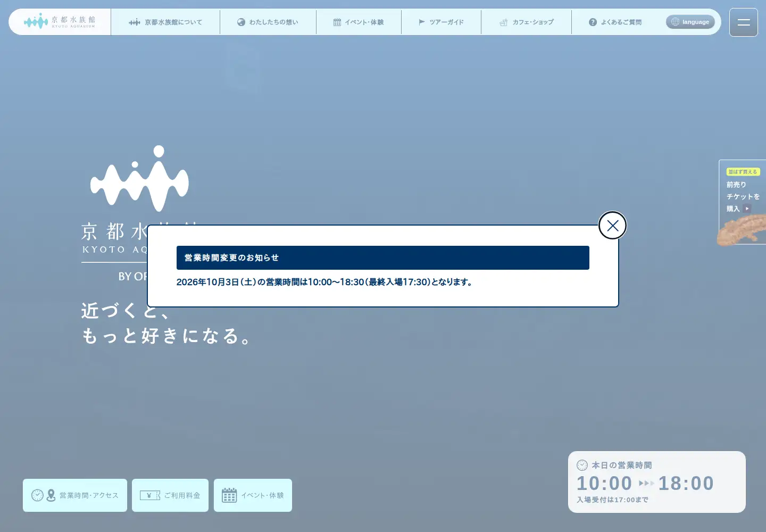Screen dimensions: 766x532
Task: Click the calendar icon in header イベント・体験
Action: 337,22
